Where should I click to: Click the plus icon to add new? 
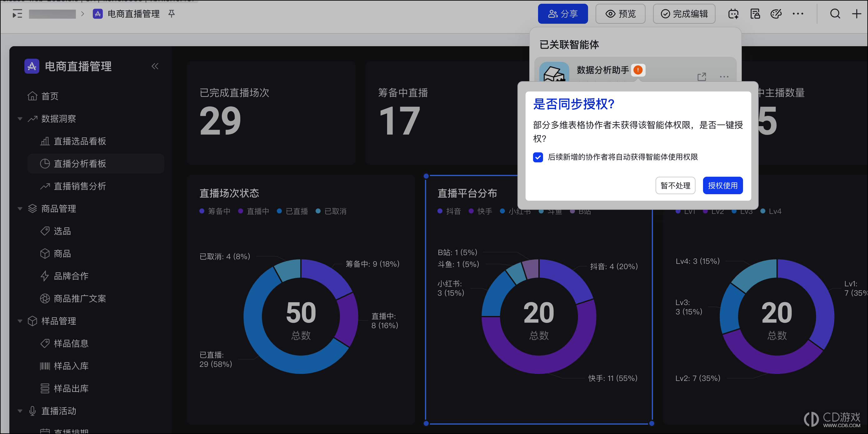pos(856,14)
